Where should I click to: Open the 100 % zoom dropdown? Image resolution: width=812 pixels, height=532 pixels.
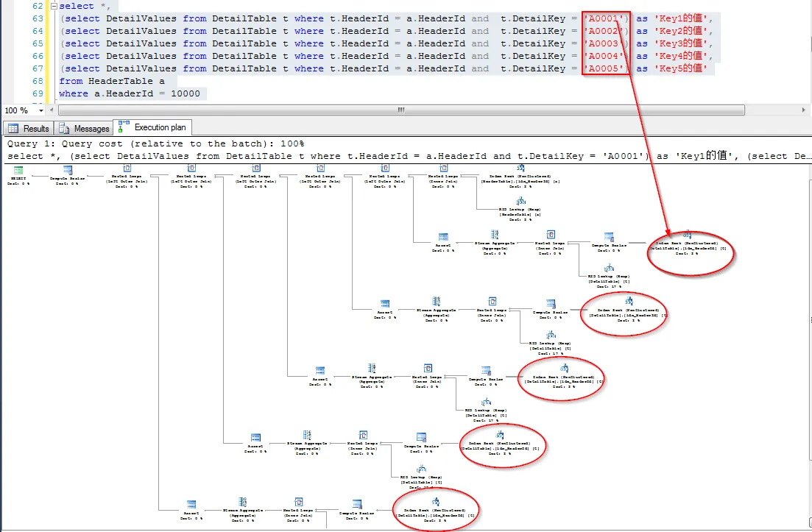tap(41, 110)
